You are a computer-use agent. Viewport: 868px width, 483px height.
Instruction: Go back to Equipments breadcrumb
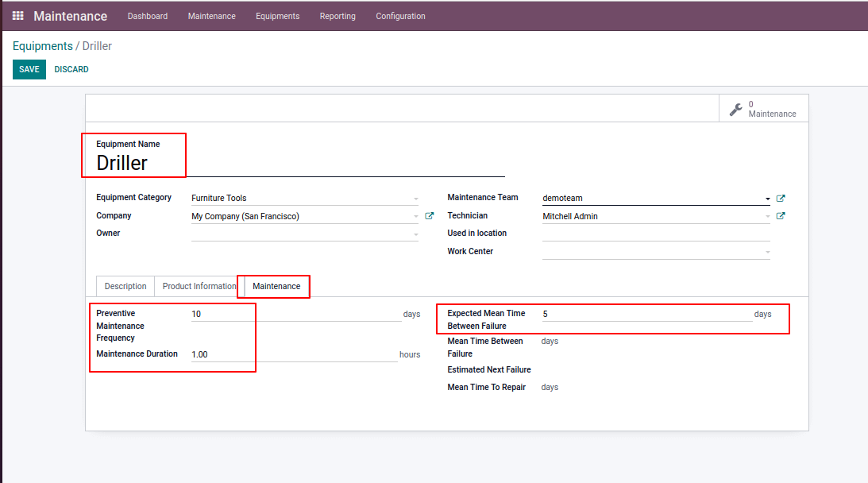point(43,46)
